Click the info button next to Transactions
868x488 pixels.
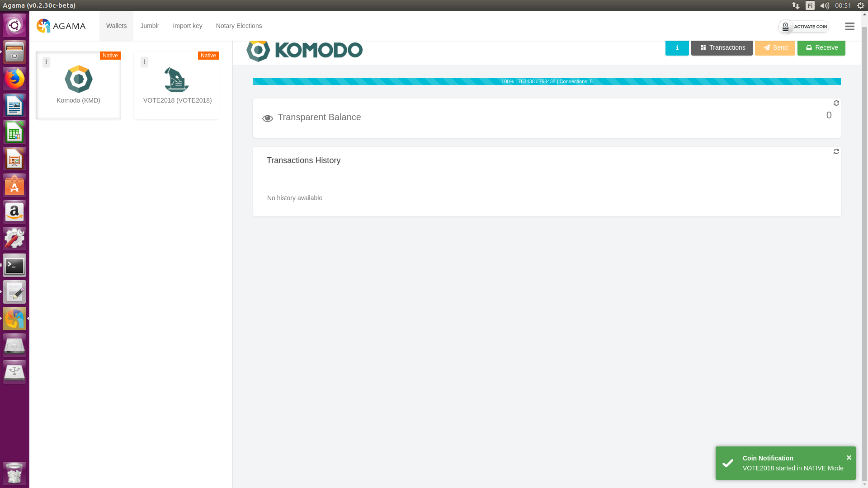pyautogui.click(x=677, y=48)
